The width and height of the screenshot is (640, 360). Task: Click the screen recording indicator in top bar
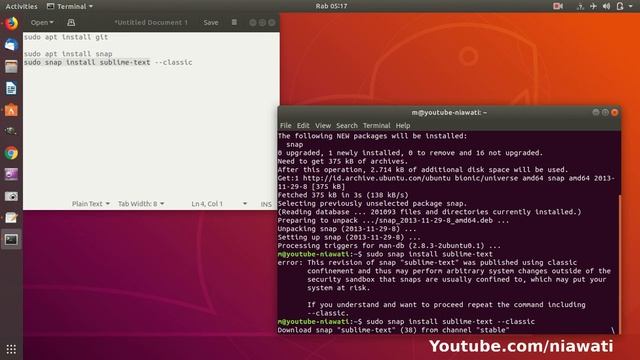pyautogui.click(x=558, y=6)
